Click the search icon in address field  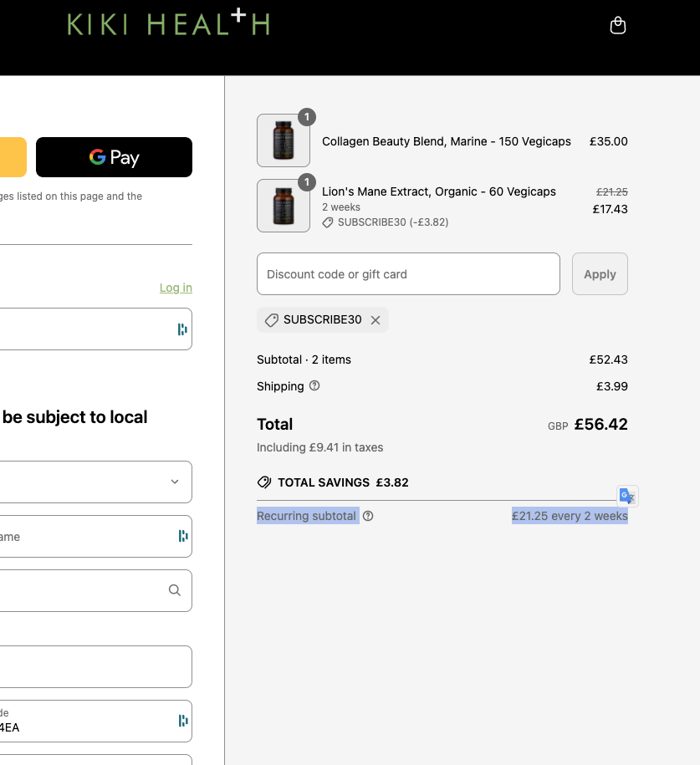pyautogui.click(x=174, y=590)
